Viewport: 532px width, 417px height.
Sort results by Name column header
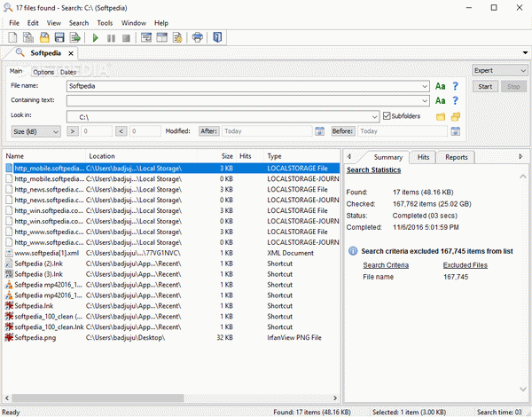[45, 156]
